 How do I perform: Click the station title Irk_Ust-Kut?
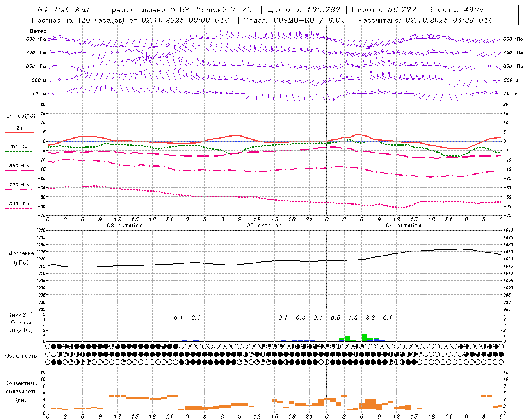[63, 10]
